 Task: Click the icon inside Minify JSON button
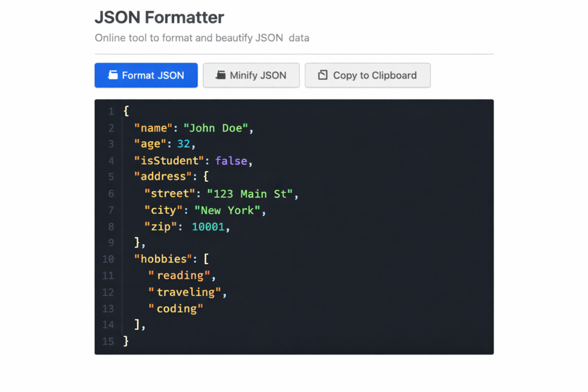pyautogui.click(x=220, y=75)
